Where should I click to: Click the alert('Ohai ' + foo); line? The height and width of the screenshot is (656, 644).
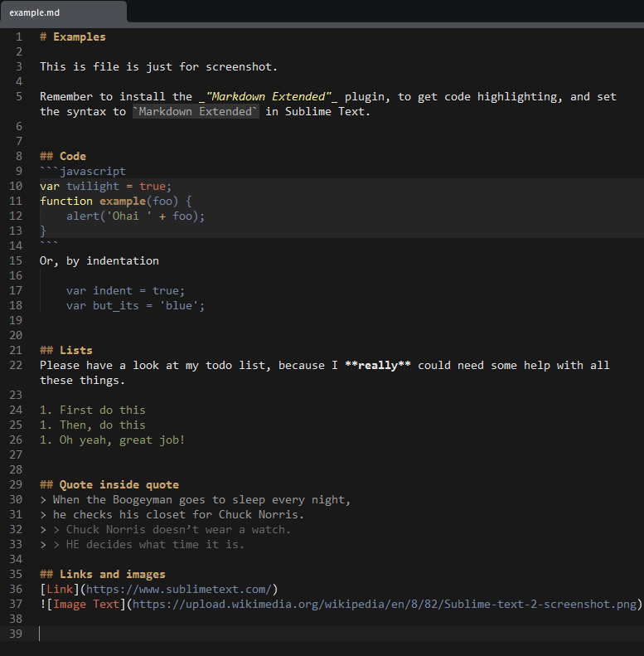(135, 216)
